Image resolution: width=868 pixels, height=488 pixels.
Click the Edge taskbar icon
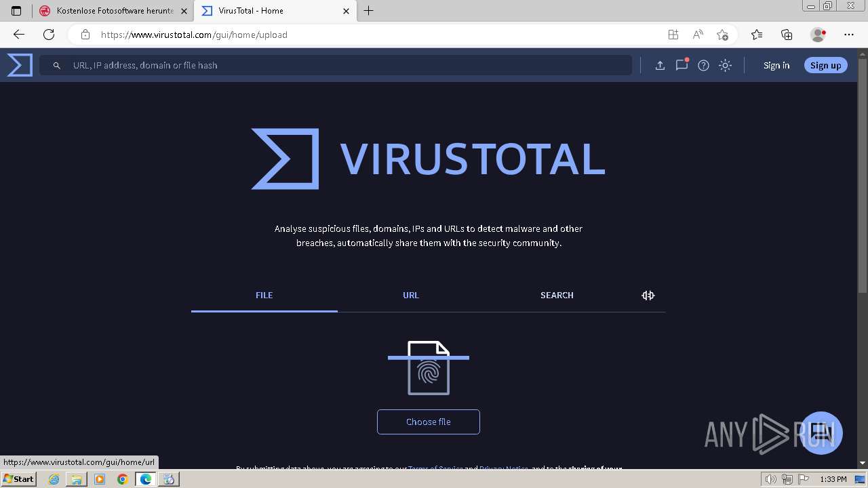point(146,479)
